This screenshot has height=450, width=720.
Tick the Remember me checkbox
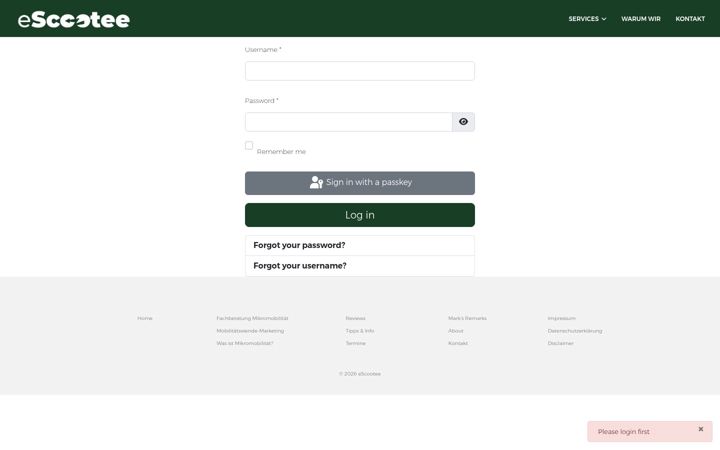pyautogui.click(x=249, y=146)
